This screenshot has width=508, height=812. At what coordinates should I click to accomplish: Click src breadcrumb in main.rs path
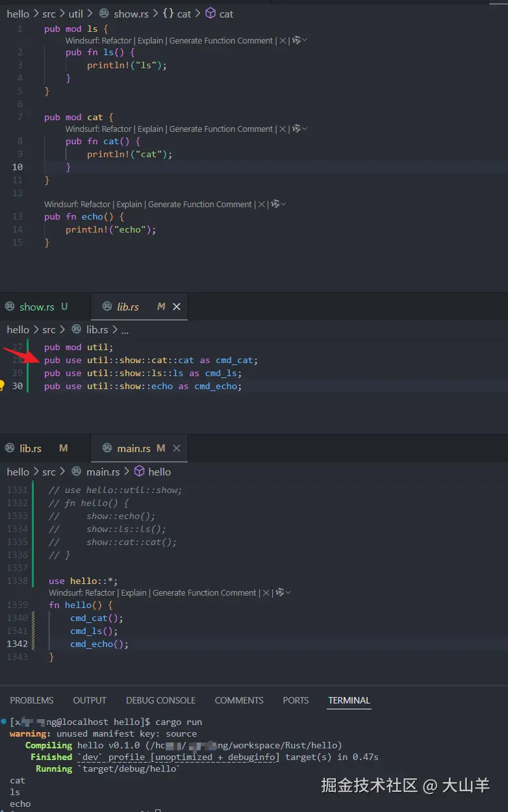(x=49, y=472)
